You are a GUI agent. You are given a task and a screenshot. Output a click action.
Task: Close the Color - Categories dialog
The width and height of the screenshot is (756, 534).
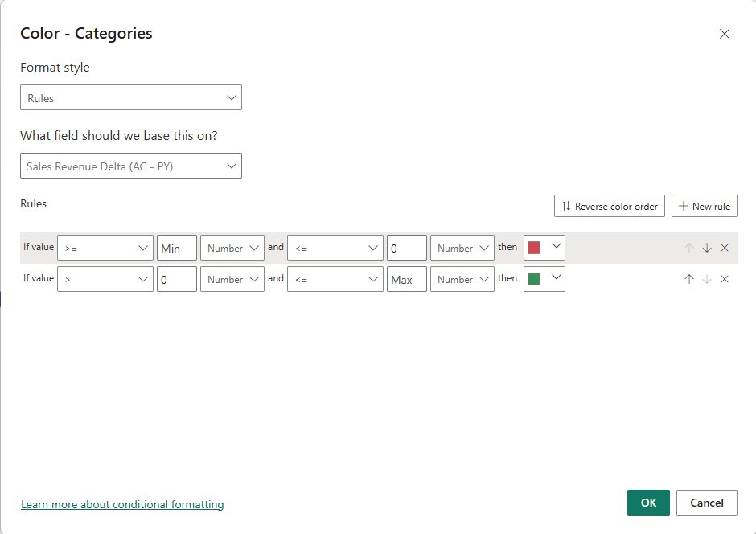pos(724,34)
